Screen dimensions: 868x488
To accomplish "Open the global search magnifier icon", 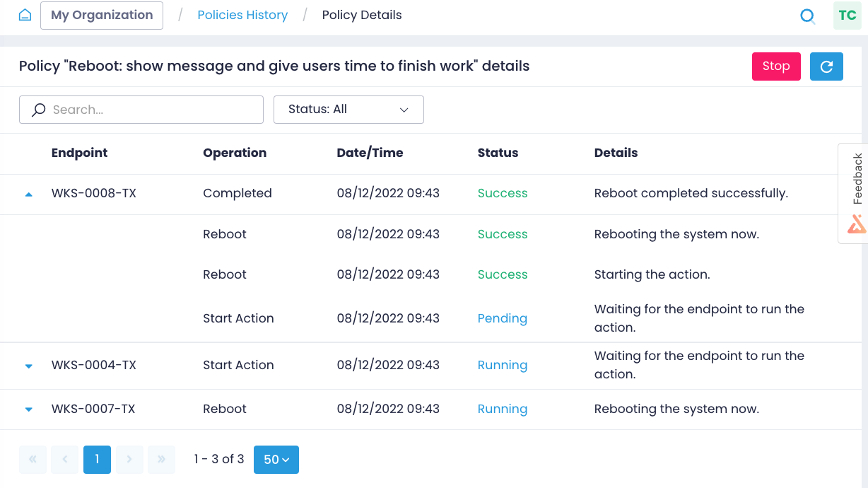I will click(x=807, y=16).
